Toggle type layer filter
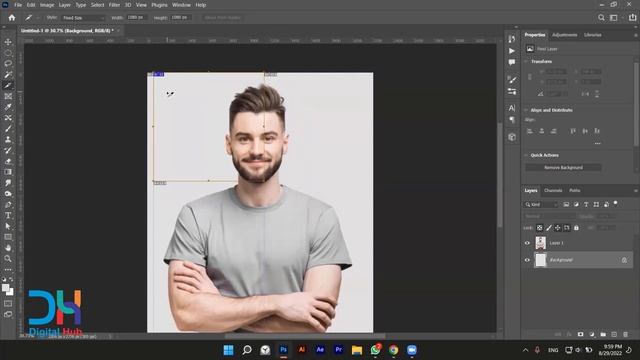Viewport: 640px width, 360px height. click(x=586, y=204)
